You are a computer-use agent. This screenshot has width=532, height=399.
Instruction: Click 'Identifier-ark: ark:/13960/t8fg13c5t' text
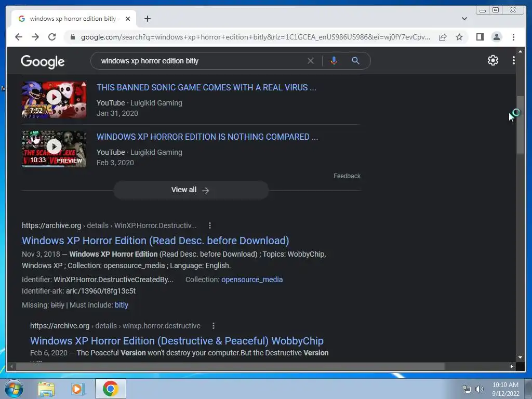point(79,291)
